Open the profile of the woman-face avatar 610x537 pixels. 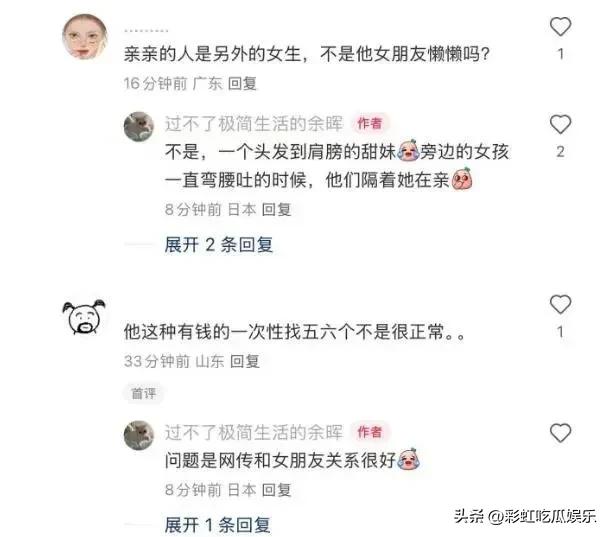[x=85, y=37]
